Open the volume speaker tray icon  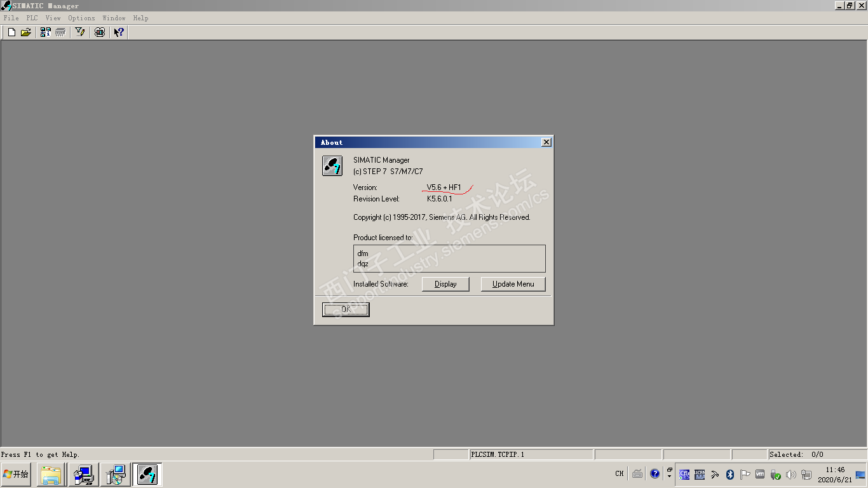click(x=790, y=474)
